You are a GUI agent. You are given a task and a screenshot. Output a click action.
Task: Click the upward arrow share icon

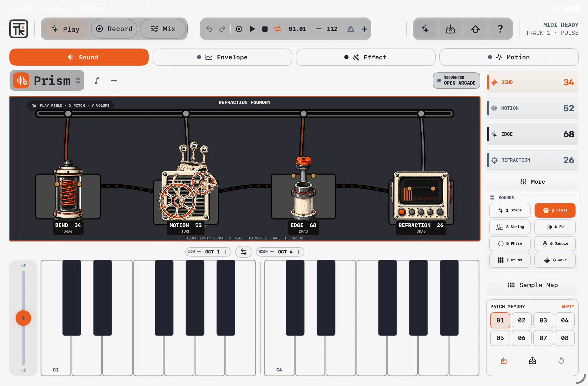[x=475, y=29]
